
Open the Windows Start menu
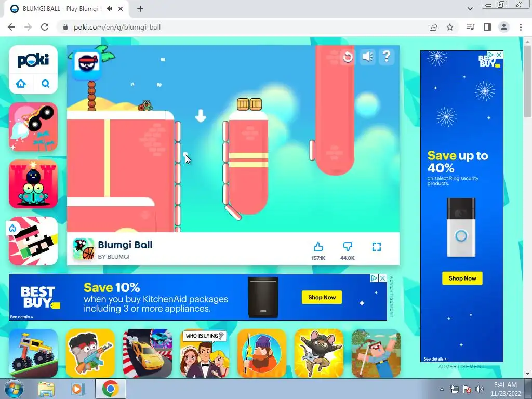(x=14, y=389)
